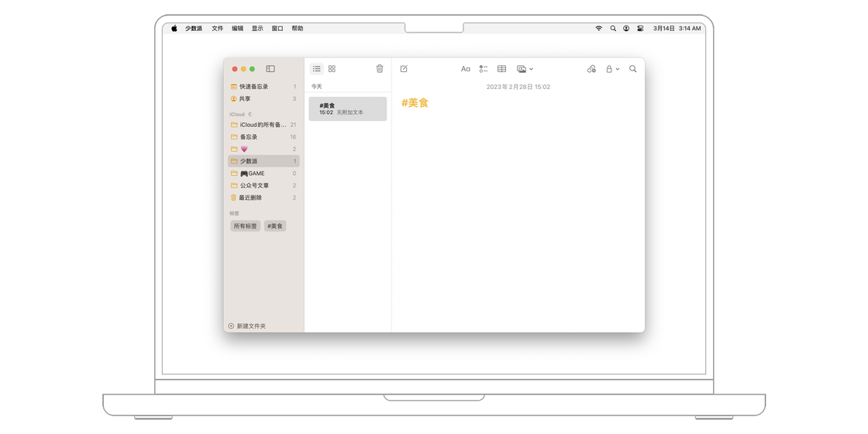The height and width of the screenshot is (434, 868).
Task: Click the 所有标签 tag button
Action: click(x=245, y=226)
